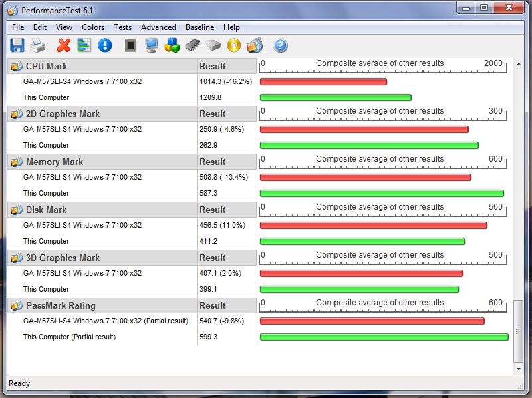Click the stopwatch PassMark rating icon

255,45
